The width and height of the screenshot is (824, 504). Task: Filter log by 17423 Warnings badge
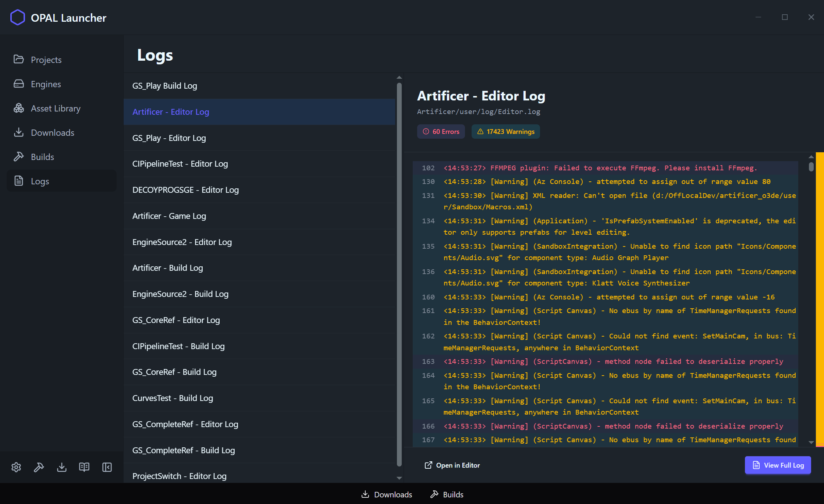tap(506, 132)
